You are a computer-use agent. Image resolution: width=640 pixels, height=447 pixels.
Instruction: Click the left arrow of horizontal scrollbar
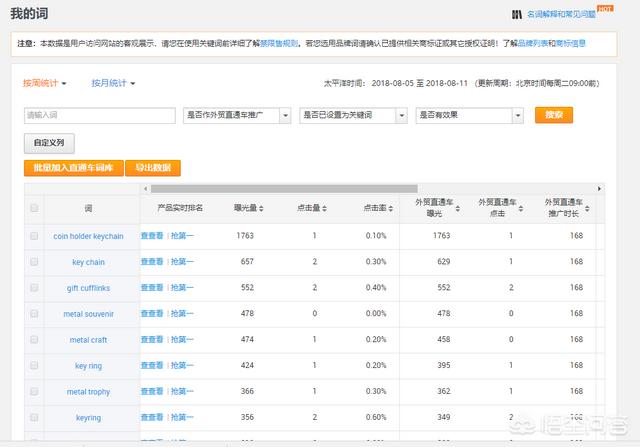pyautogui.click(x=147, y=188)
